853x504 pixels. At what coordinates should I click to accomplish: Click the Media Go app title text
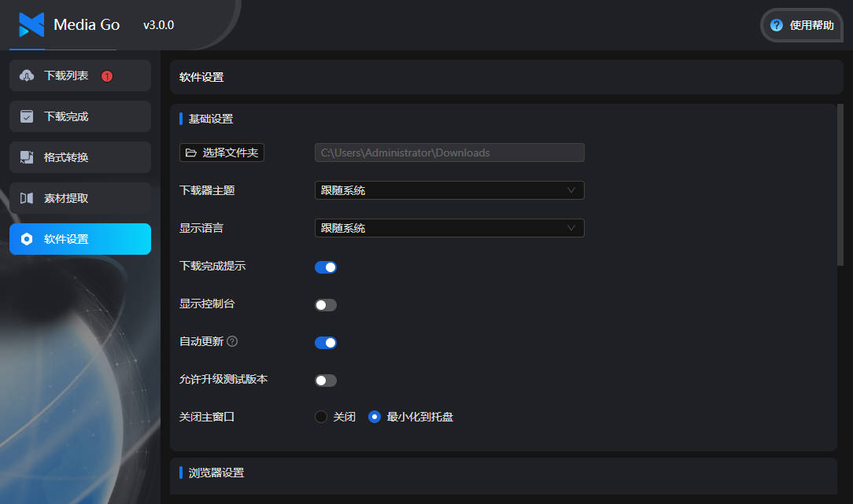pyautogui.click(x=87, y=24)
